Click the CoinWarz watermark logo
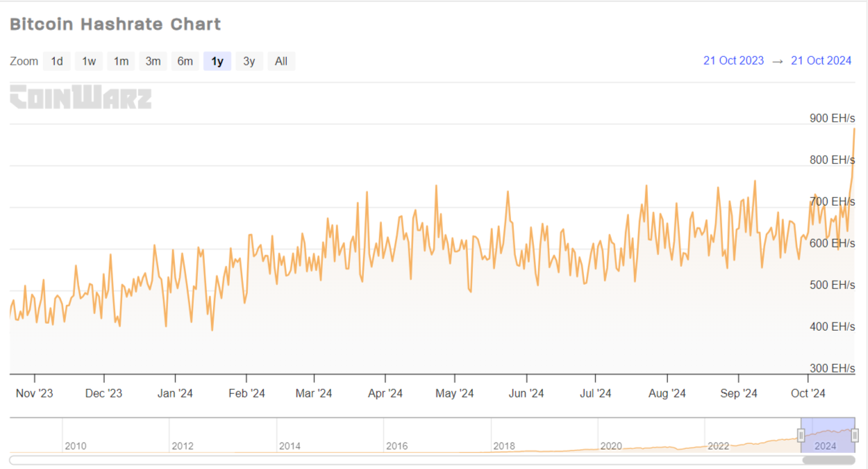Viewport: 868px width, 469px height. [x=80, y=99]
